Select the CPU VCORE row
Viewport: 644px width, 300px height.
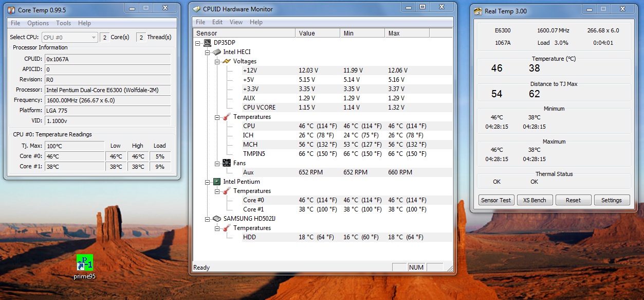click(x=347, y=108)
